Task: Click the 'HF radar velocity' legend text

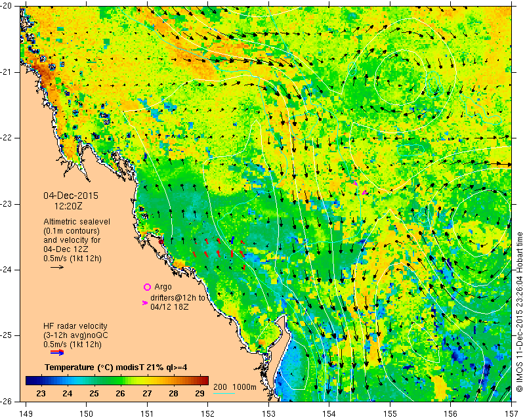Action: tap(75, 326)
